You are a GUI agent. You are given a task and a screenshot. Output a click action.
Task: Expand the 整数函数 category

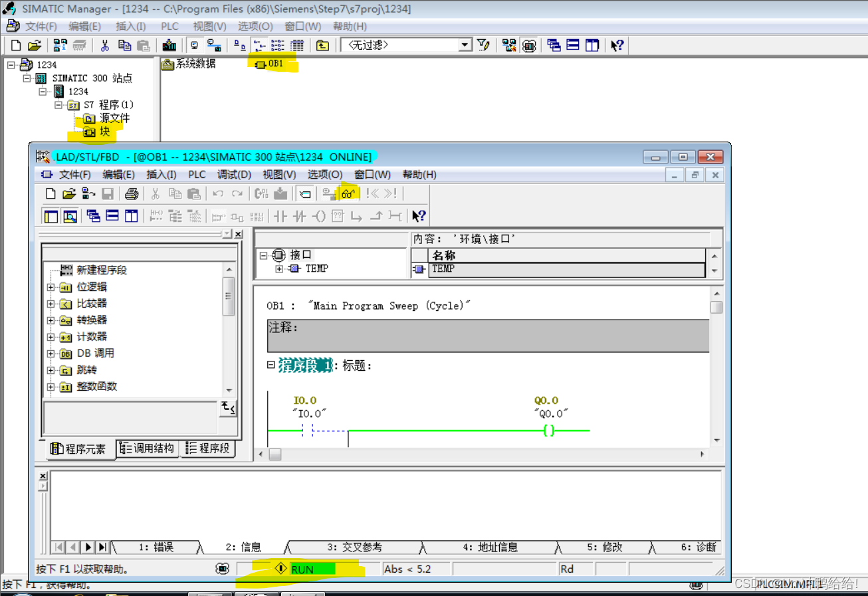[x=51, y=387]
